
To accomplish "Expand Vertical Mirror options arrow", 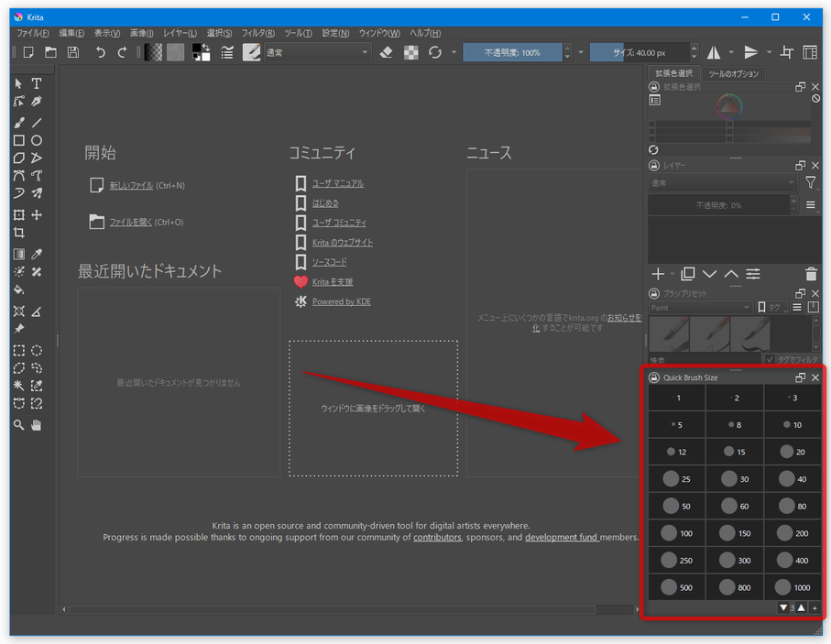I will [x=769, y=52].
